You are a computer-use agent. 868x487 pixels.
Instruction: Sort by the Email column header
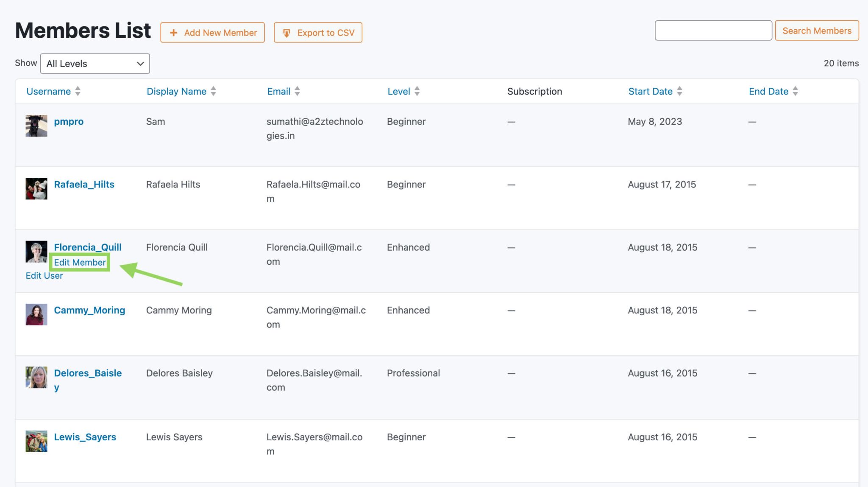point(278,91)
